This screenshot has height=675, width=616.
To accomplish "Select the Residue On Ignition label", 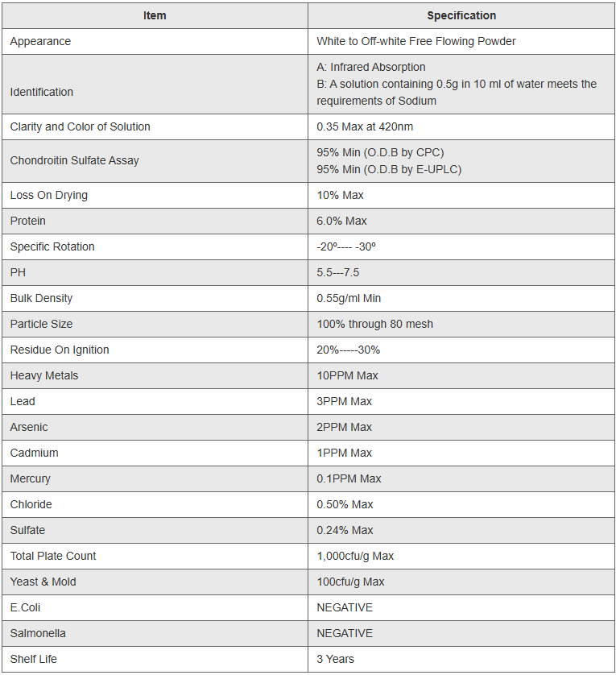I will (x=60, y=350).
